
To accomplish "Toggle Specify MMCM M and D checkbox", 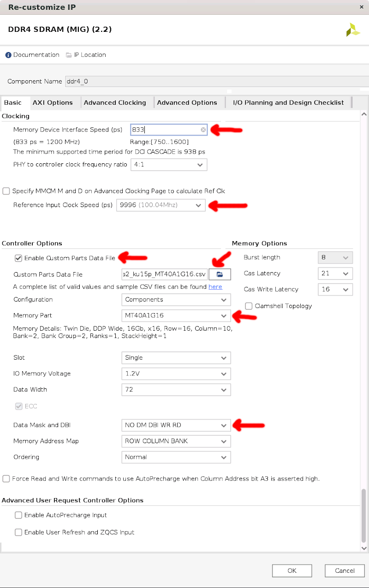I will point(6,191).
